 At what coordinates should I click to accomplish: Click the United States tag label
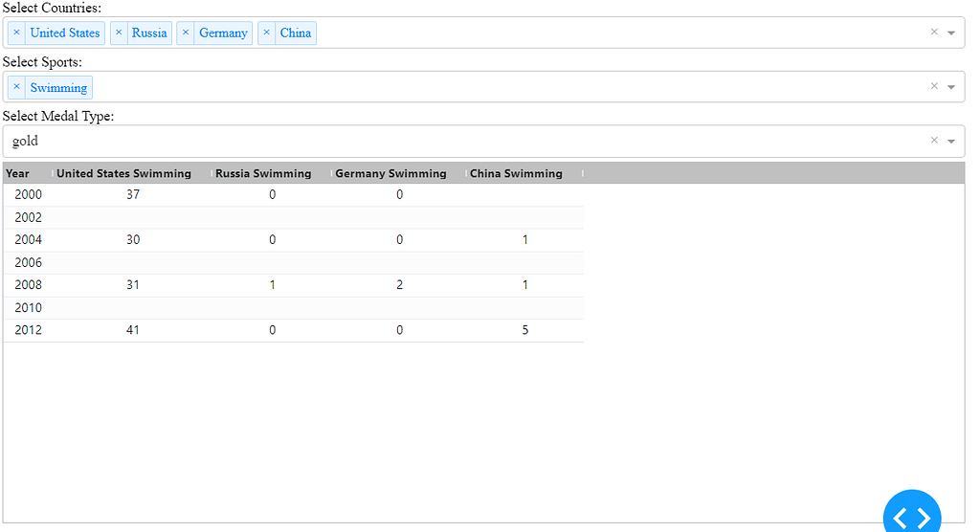coord(65,33)
